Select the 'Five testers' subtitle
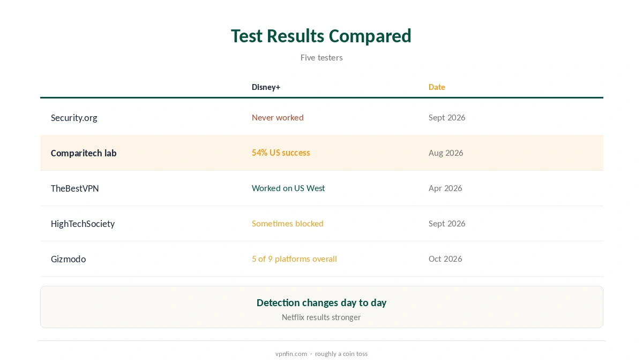Viewport: 643px width, 364px height. click(x=322, y=58)
